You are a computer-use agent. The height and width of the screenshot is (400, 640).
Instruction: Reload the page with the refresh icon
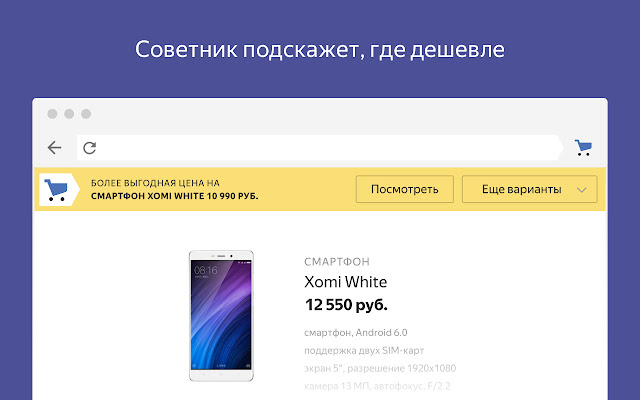[89, 148]
